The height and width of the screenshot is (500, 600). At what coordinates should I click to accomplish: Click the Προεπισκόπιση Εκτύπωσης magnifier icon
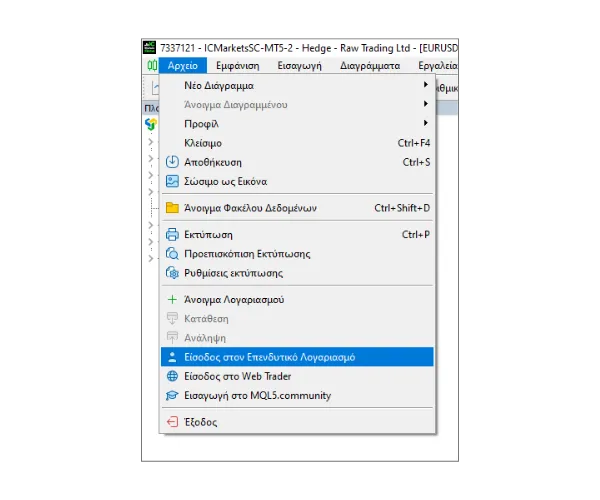pyautogui.click(x=172, y=253)
